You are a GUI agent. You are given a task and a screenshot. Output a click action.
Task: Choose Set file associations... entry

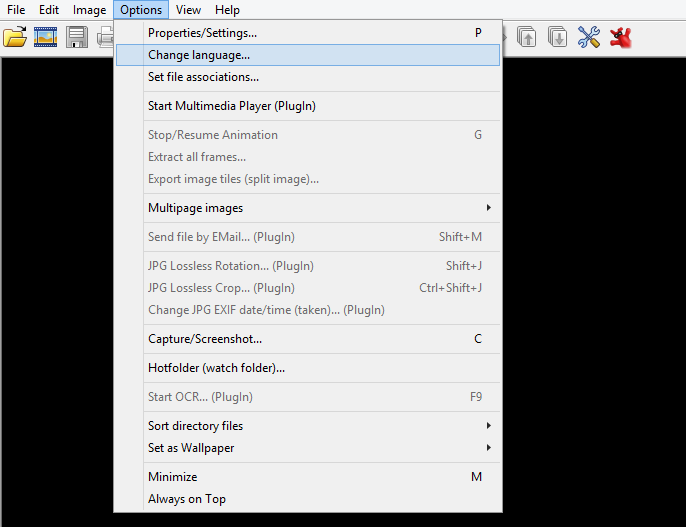(204, 77)
